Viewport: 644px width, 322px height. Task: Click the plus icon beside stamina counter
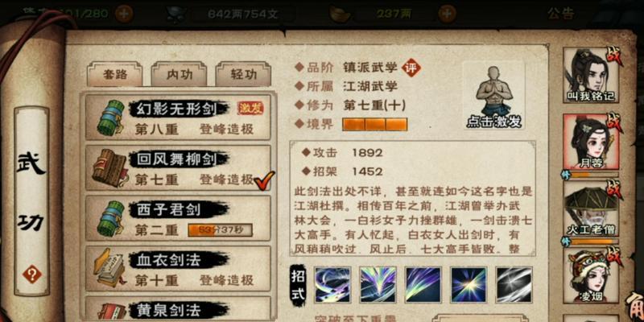(x=123, y=14)
